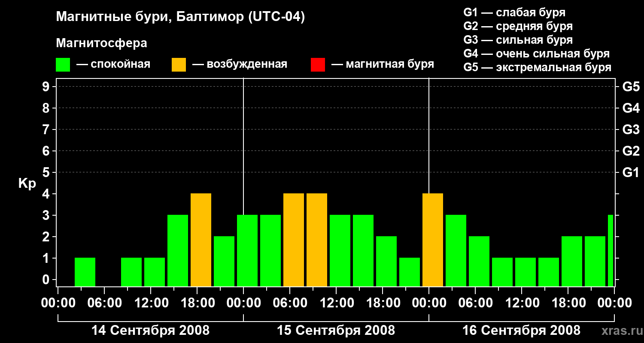
Task: Click the 'Kp' axis title
Action: (x=27, y=184)
